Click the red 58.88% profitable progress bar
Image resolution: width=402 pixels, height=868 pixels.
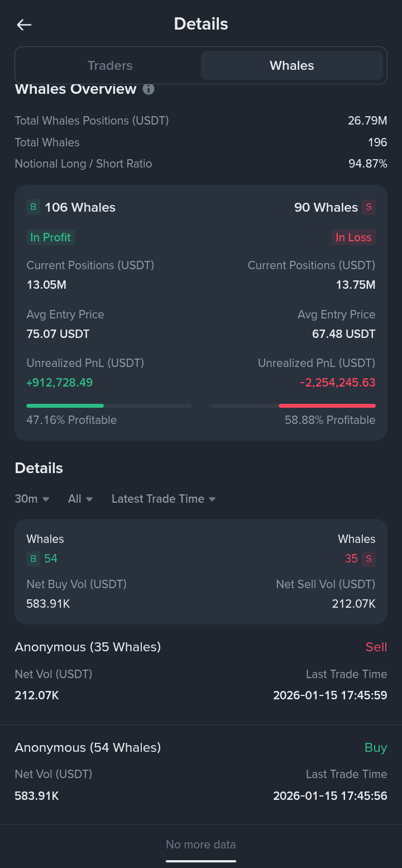click(327, 406)
